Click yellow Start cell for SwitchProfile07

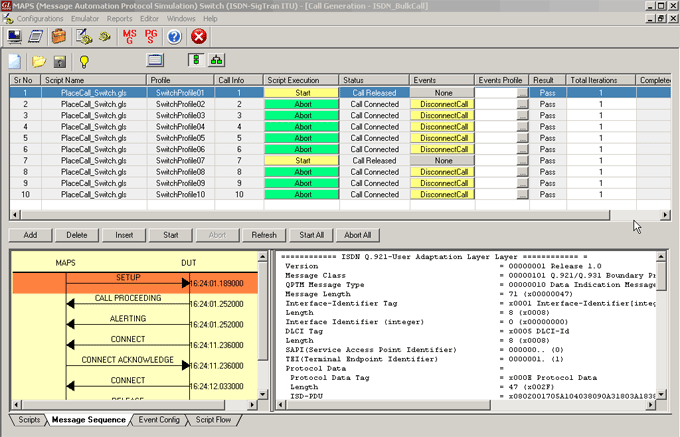tap(301, 160)
